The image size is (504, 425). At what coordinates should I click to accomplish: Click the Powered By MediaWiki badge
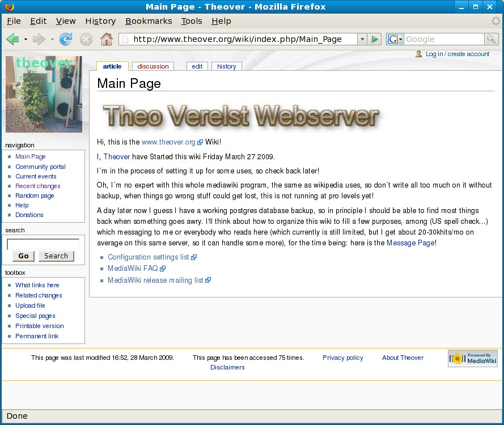pyautogui.click(x=472, y=358)
